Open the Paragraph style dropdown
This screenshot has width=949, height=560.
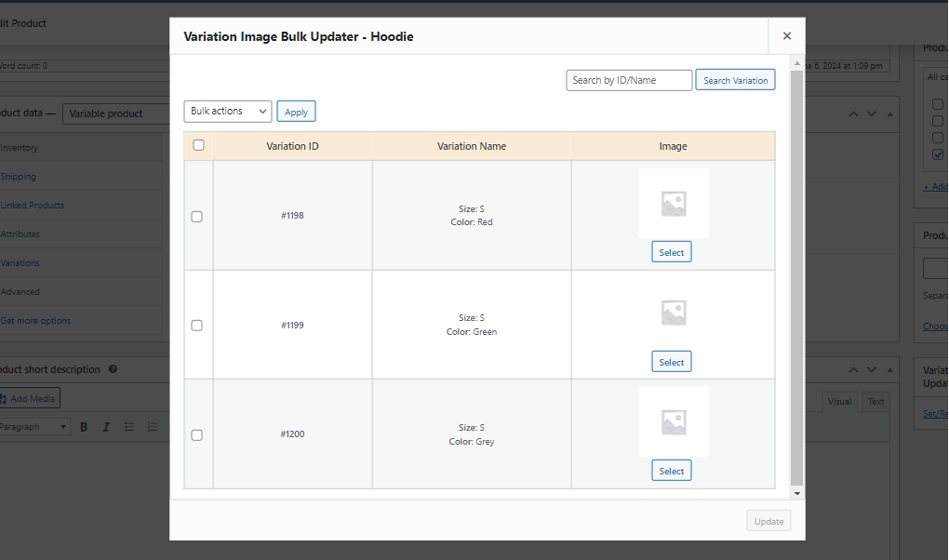point(33,426)
